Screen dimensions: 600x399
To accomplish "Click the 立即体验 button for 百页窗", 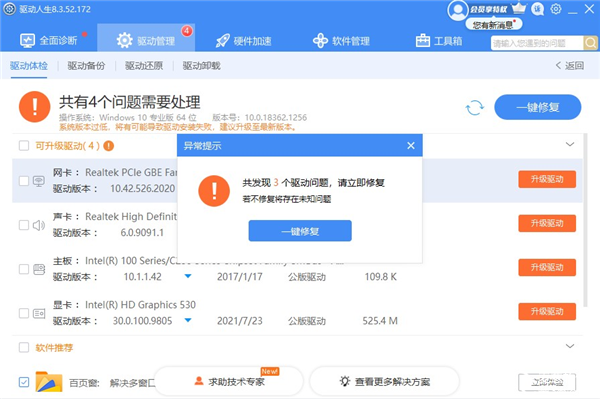I will pos(547,382).
